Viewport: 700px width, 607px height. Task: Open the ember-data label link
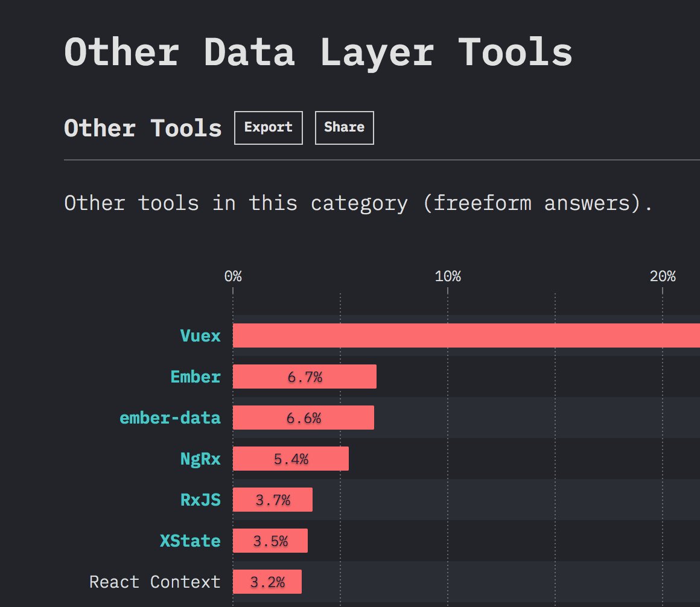pyautogui.click(x=171, y=418)
